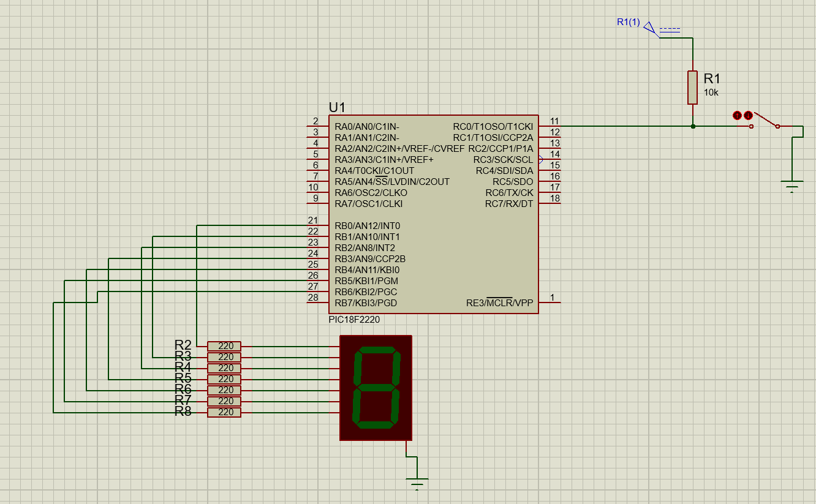Select the R1(1) DC generator label
Image resolution: width=816 pixels, height=504 pixels.
pos(628,22)
